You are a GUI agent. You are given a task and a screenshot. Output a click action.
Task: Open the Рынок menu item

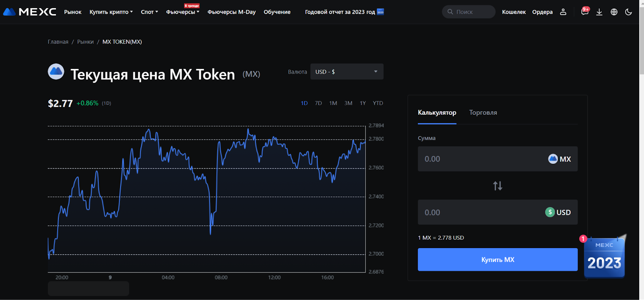tap(73, 12)
